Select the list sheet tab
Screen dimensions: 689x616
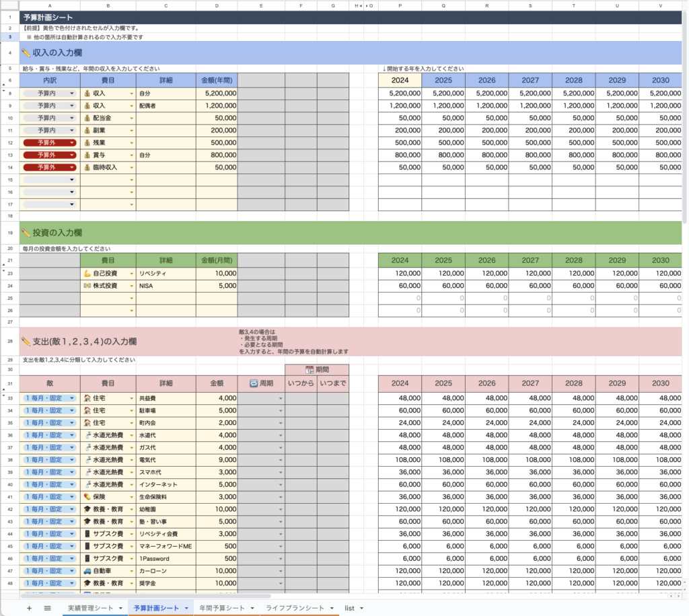[x=349, y=608]
